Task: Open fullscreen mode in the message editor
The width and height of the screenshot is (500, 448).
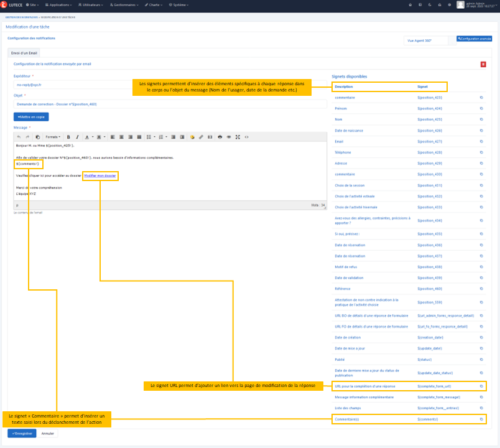Action: point(238,137)
